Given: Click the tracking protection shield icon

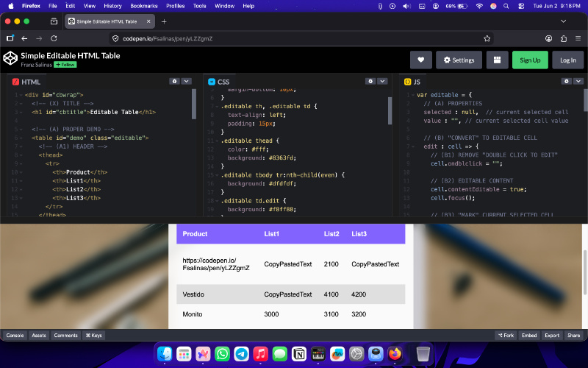Looking at the screenshot, I should pos(115,38).
